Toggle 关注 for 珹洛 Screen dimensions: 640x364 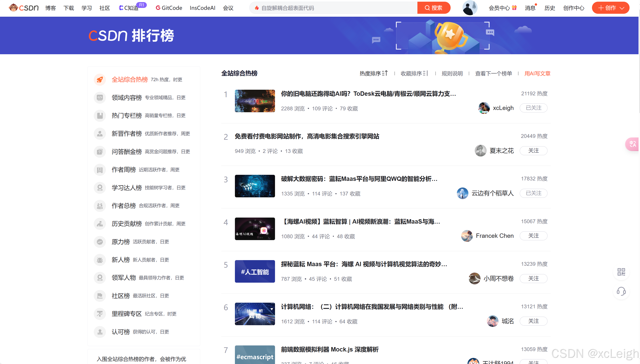pyautogui.click(x=534, y=321)
